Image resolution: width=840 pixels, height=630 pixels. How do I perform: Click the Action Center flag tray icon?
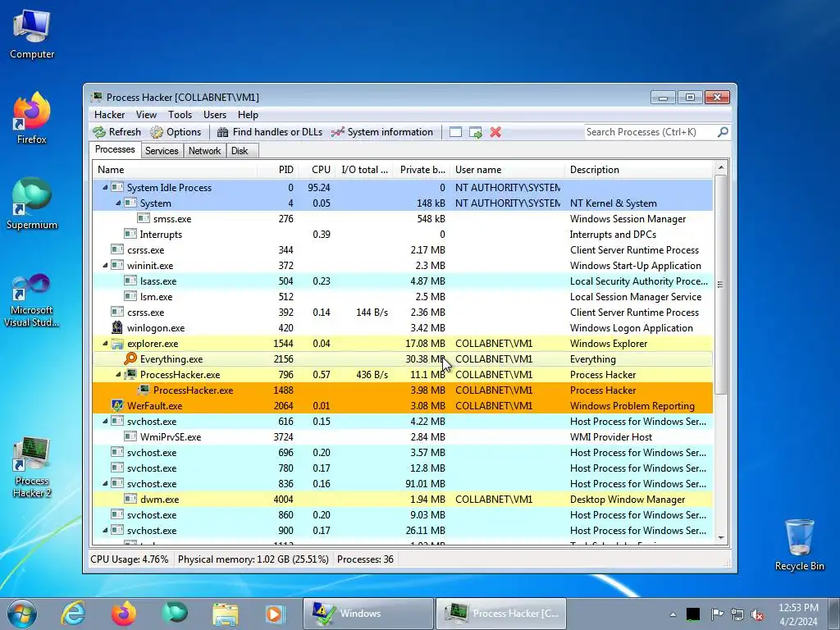[716, 614]
